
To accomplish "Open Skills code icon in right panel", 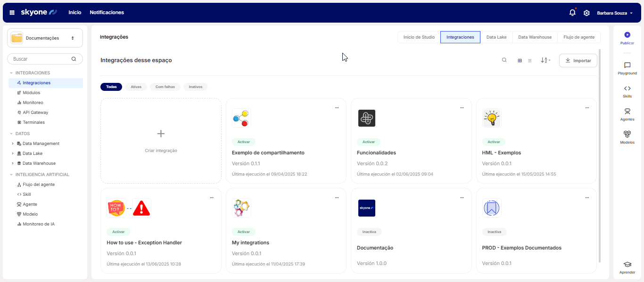I will (627, 89).
